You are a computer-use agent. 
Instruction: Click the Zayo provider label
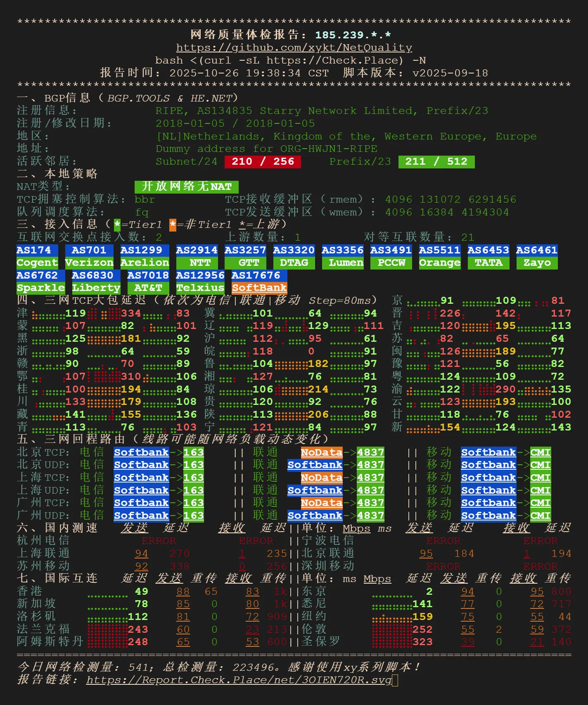(537, 263)
